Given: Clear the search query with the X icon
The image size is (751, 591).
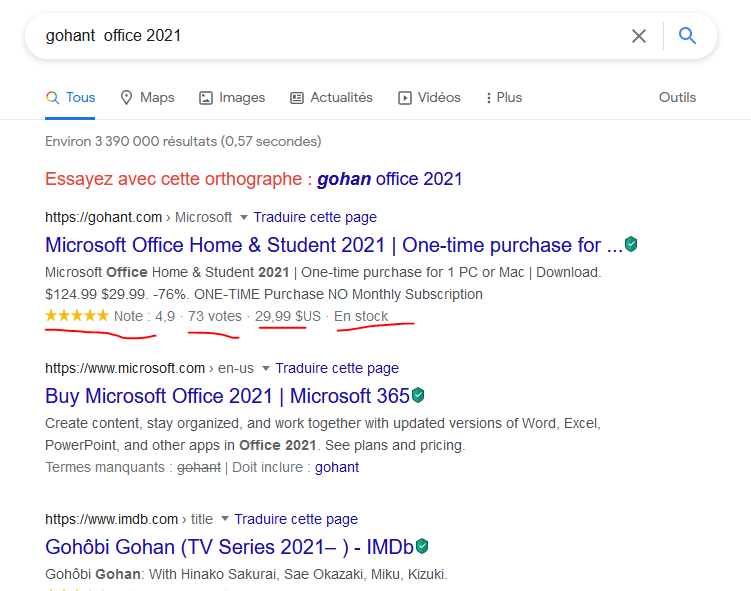Looking at the screenshot, I should (x=638, y=36).
